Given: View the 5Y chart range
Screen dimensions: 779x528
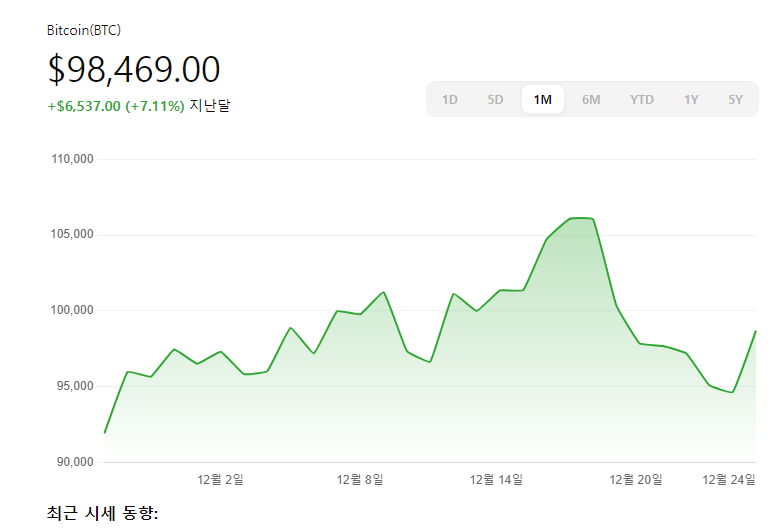Looking at the screenshot, I should click(735, 99).
